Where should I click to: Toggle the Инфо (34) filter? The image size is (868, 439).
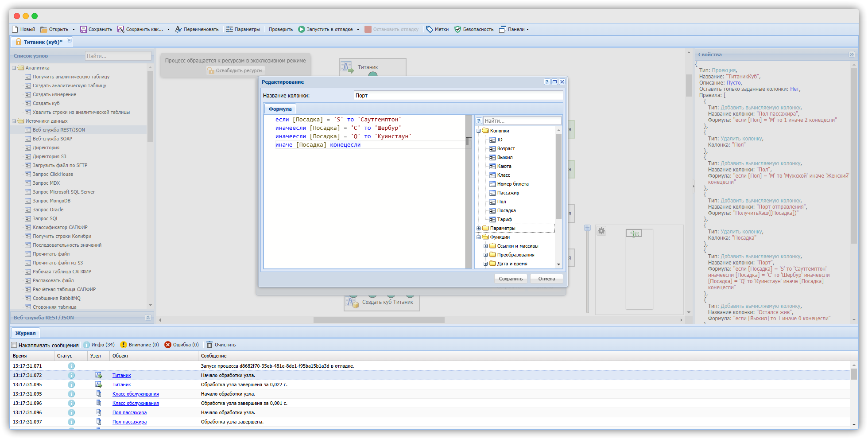click(x=99, y=345)
